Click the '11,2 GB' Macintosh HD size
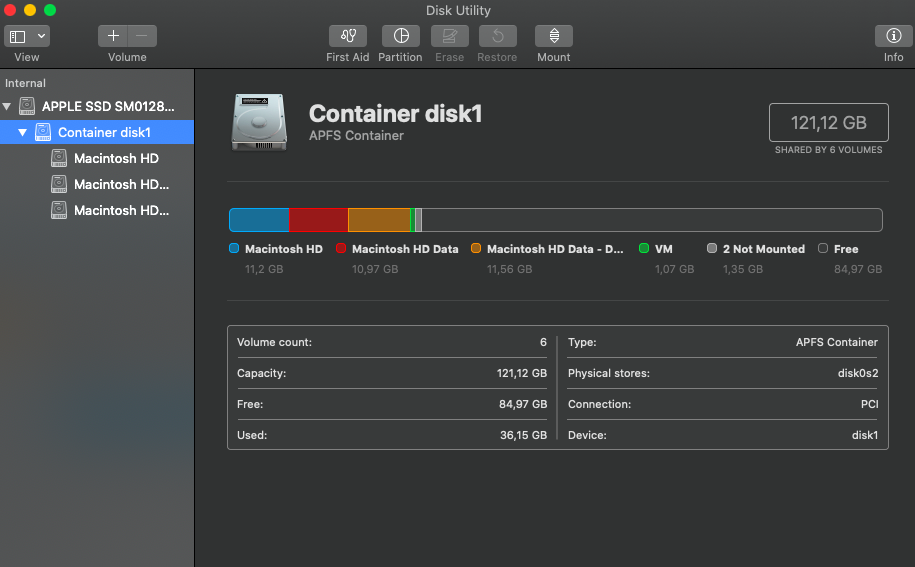This screenshot has width=915, height=567. click(264, 269)
